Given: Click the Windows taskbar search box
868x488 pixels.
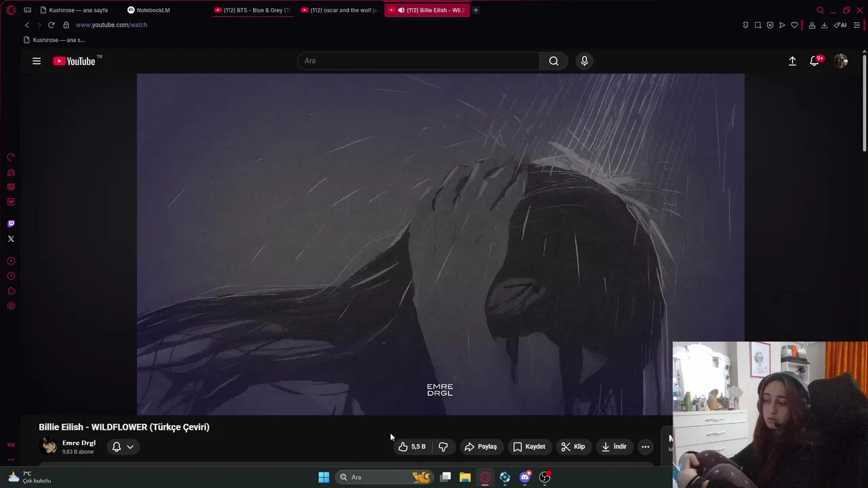Looking at the screenshot, I should pyautogui.click(x=384, y=477).
